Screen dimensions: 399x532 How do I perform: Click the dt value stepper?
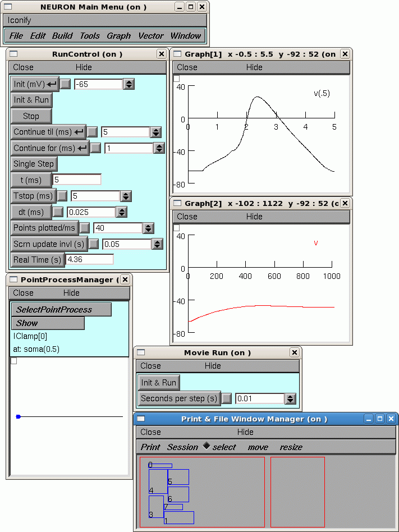(121, 212)
